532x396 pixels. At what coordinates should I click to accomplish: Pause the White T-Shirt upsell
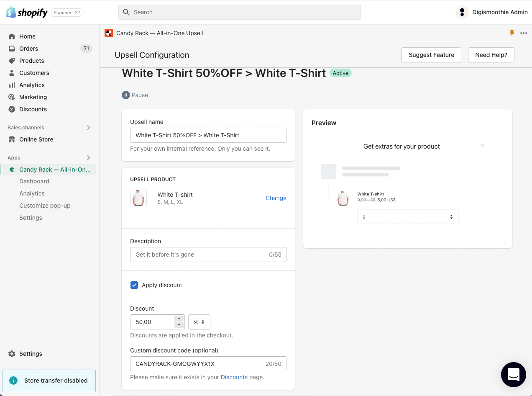[x=135, y=95]
